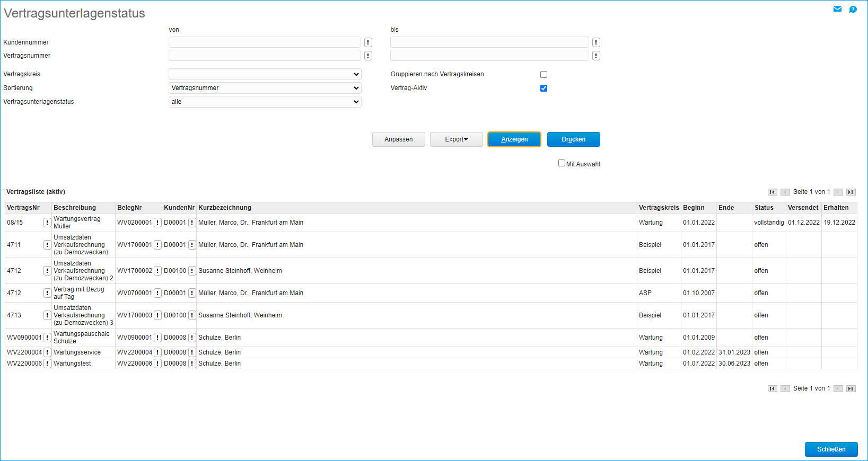
Task: Expand the Sortierung dropdown showing Vertragsnummer
Action: pos(265,88)
